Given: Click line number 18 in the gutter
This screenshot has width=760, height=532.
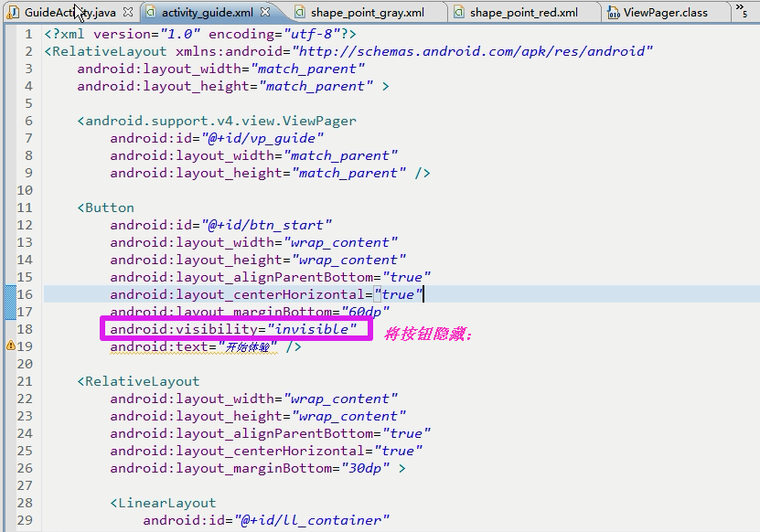Looking at the screenshot, I should [x=25, y=329].
